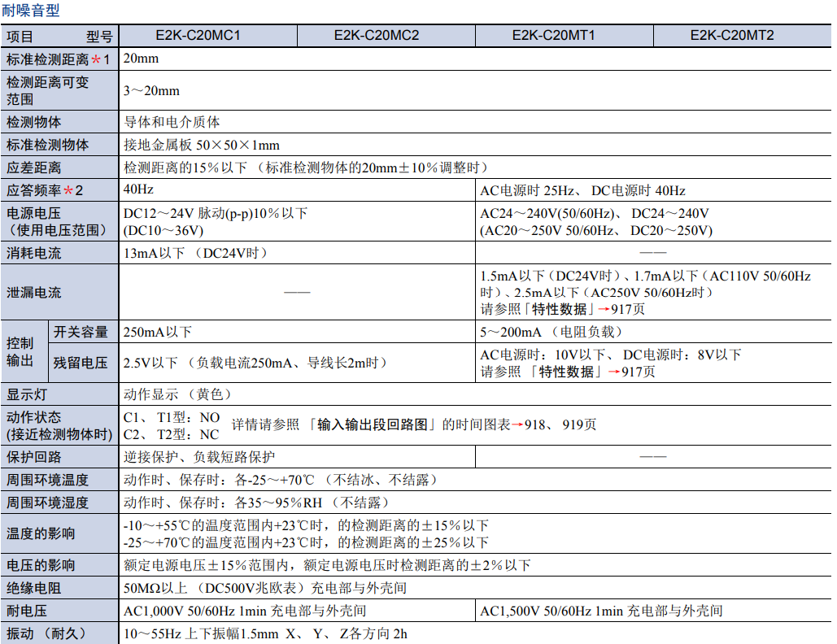Click the 标准检测物体 row label
Image resolution: width=837 pixels, height=644 pixels.
(47, 145)
